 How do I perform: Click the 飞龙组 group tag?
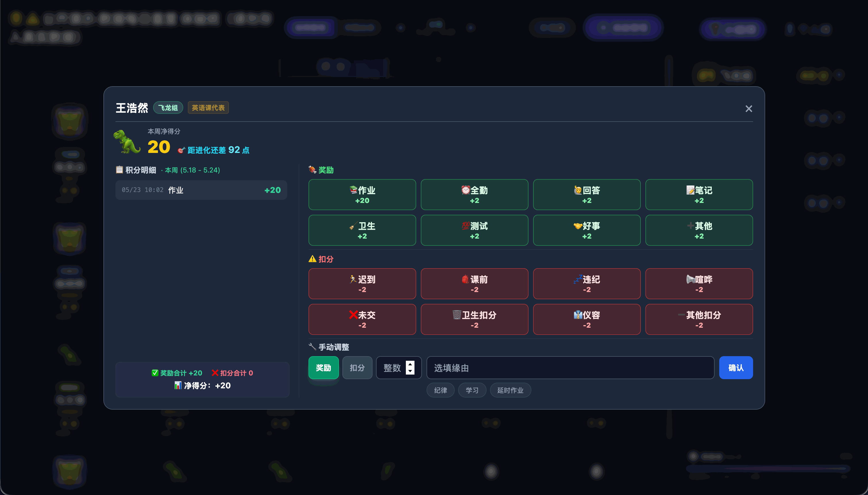[168, 108]
